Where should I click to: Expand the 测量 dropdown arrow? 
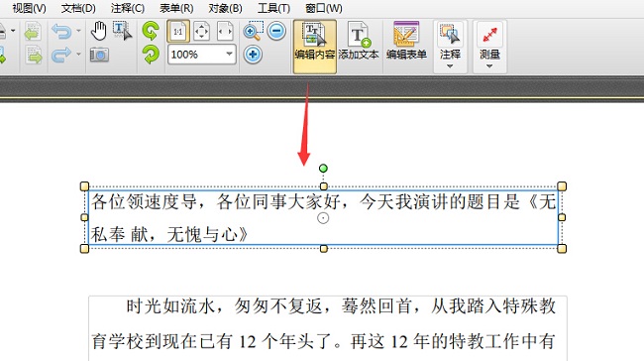(x=489, y=66)
